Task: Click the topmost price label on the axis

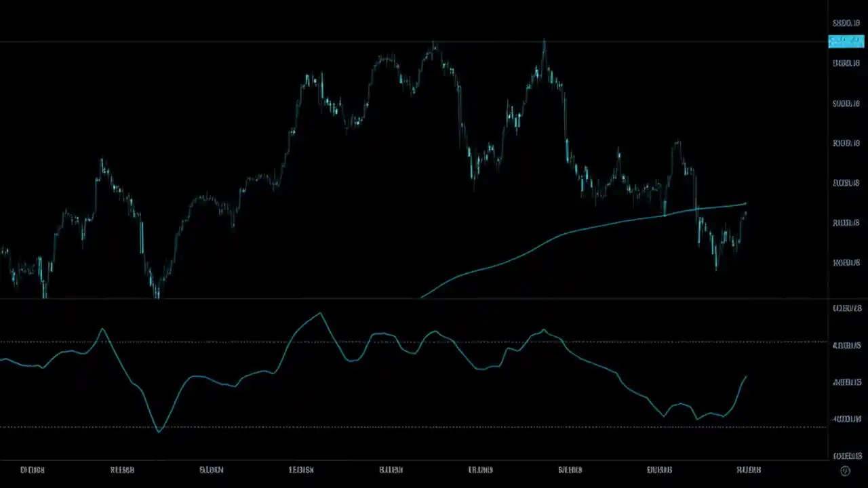Action: coord(846,22)
